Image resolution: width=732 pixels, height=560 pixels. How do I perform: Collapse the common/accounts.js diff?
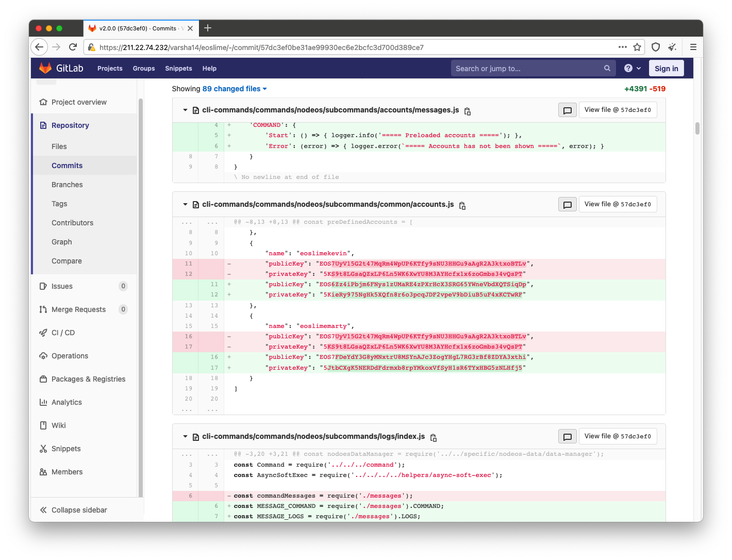coord(186,204)
